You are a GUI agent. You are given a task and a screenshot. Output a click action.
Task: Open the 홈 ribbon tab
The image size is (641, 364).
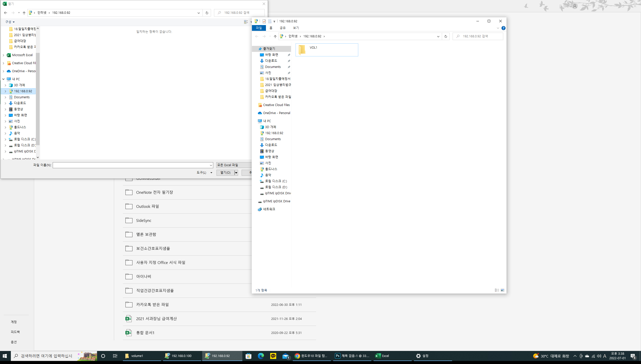(271, 28)
